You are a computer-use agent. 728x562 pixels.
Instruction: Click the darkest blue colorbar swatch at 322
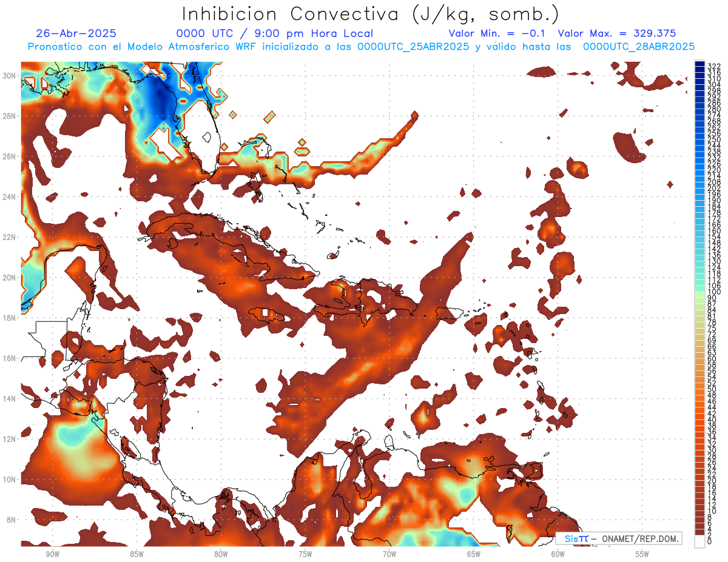tap(699, 65)
